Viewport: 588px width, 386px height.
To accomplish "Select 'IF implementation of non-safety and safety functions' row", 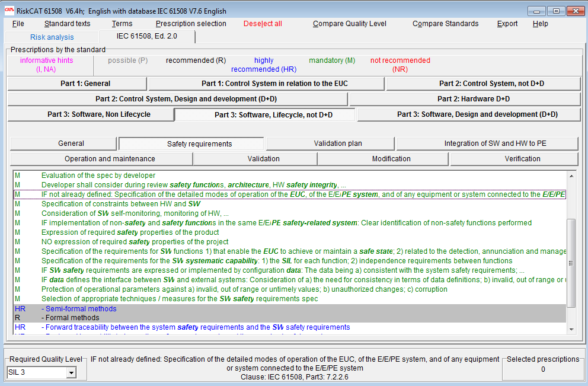I will (289, 223).
